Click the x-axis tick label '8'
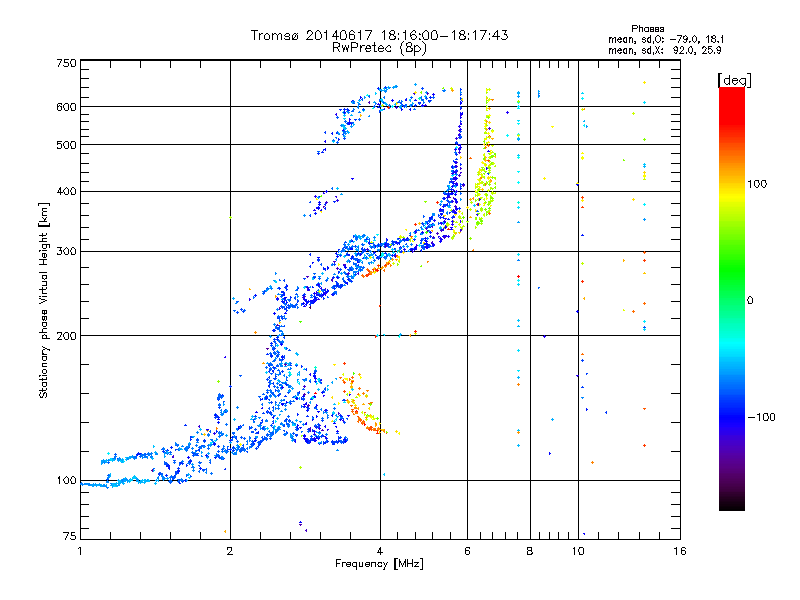Viewport: 800px width, 600px height. (x=530, y=551)
